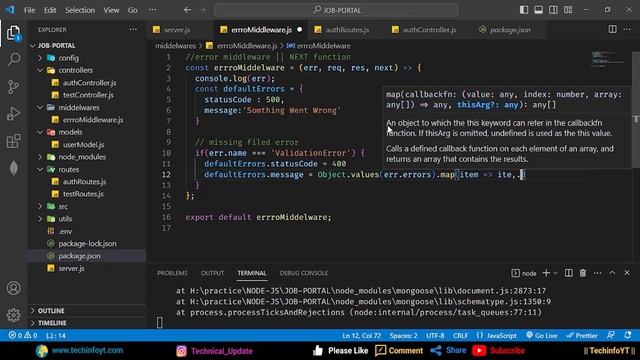Open userModel.js in explorer
This screenshot has height=360, width=640.
[x=87, y=144]
